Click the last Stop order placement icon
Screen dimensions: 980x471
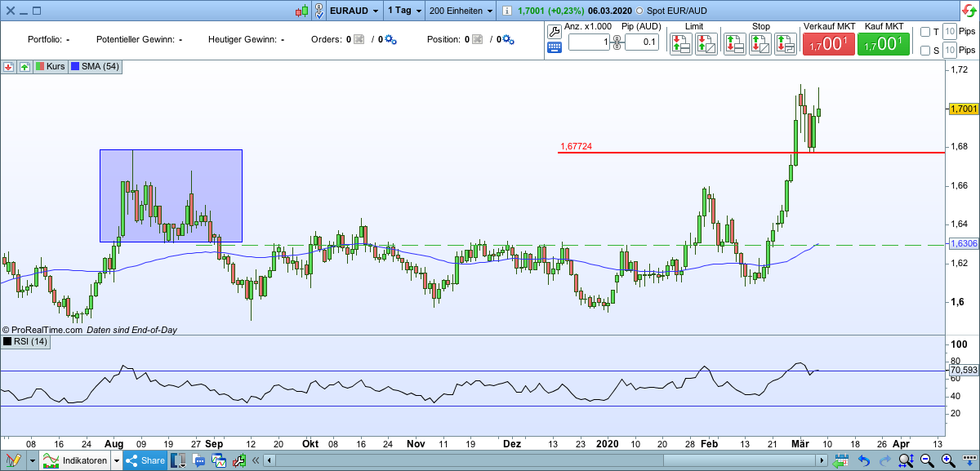[x=785, y=44]
